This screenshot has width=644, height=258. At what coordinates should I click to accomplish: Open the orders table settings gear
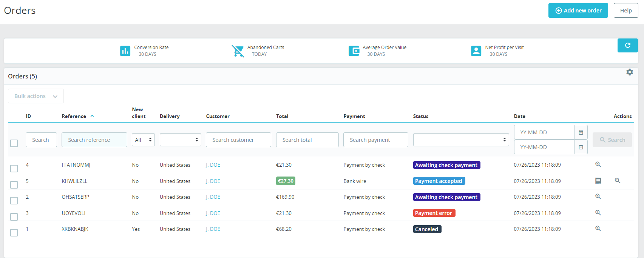point(629,72)
